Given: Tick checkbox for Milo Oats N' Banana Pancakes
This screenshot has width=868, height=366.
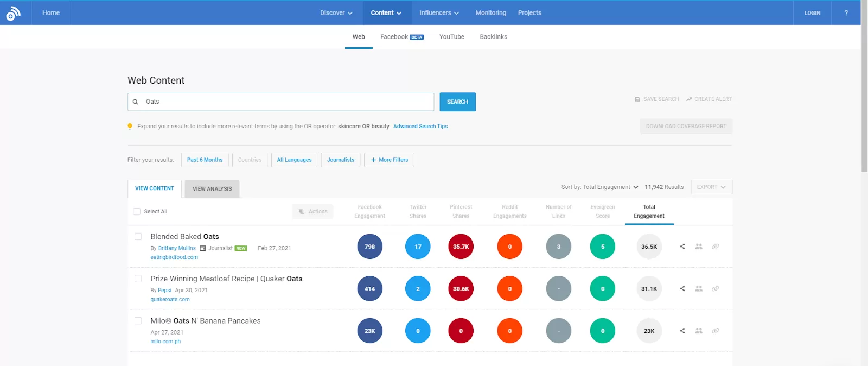Looking at the screenshot, I should coord(138,321).
